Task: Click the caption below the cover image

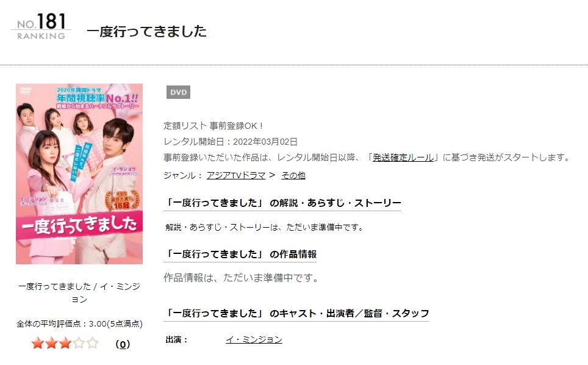Action: pyautogui.click(x=79, y=292)
